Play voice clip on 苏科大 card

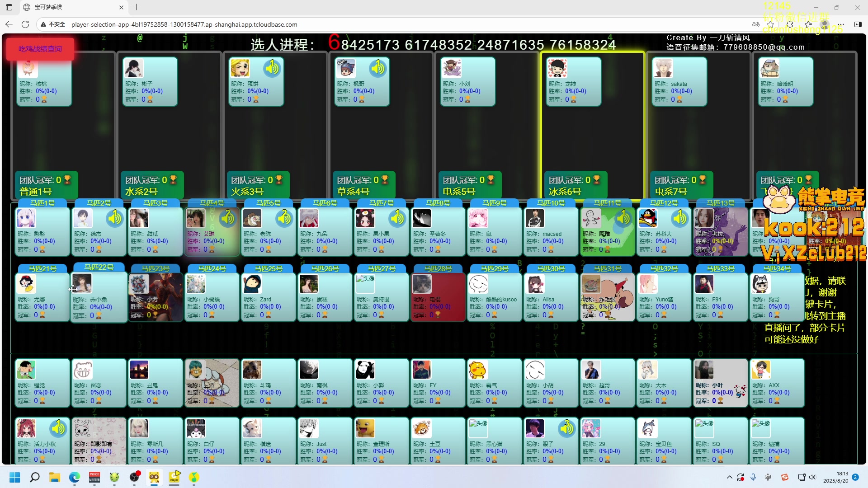679,219
